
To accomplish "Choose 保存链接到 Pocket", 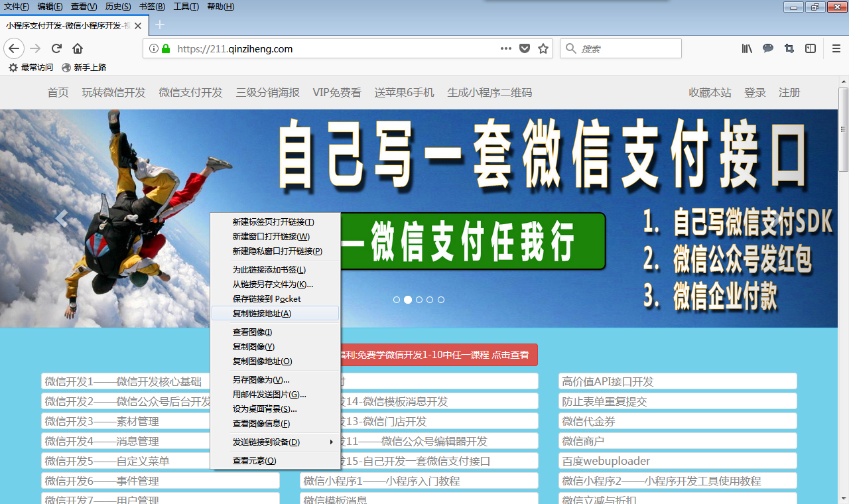I will point(275,299).
